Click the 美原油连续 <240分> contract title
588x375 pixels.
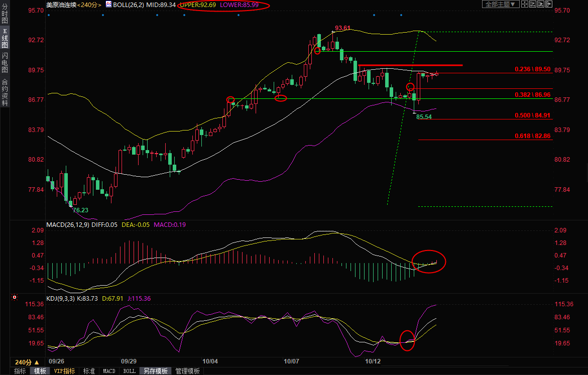[73, 5]
